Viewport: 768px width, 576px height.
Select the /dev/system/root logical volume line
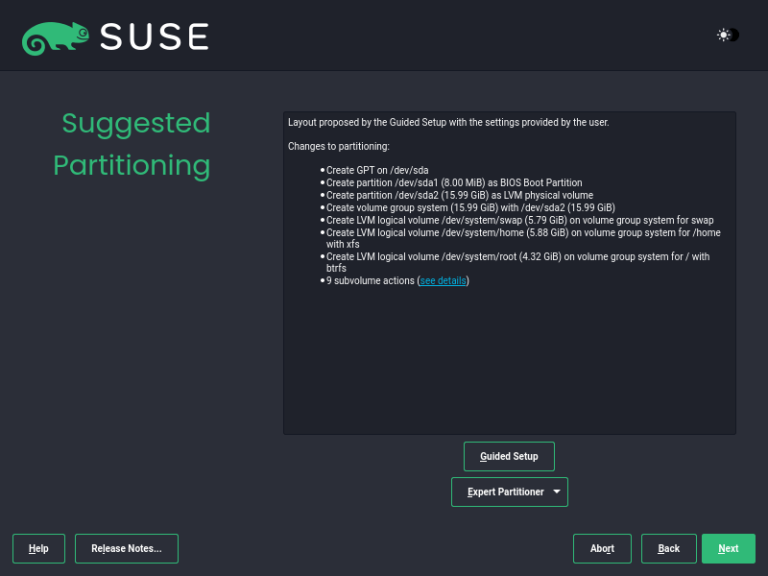point(518,263)
